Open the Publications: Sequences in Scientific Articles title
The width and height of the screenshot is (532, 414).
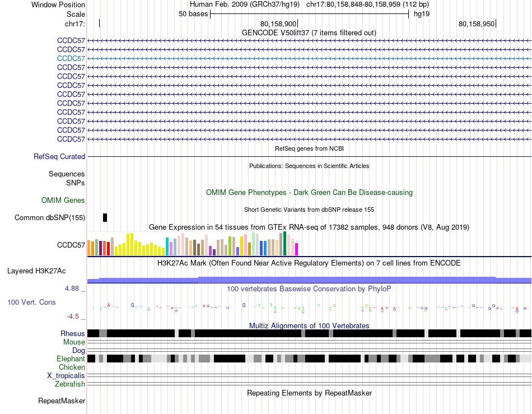point(309,166)
